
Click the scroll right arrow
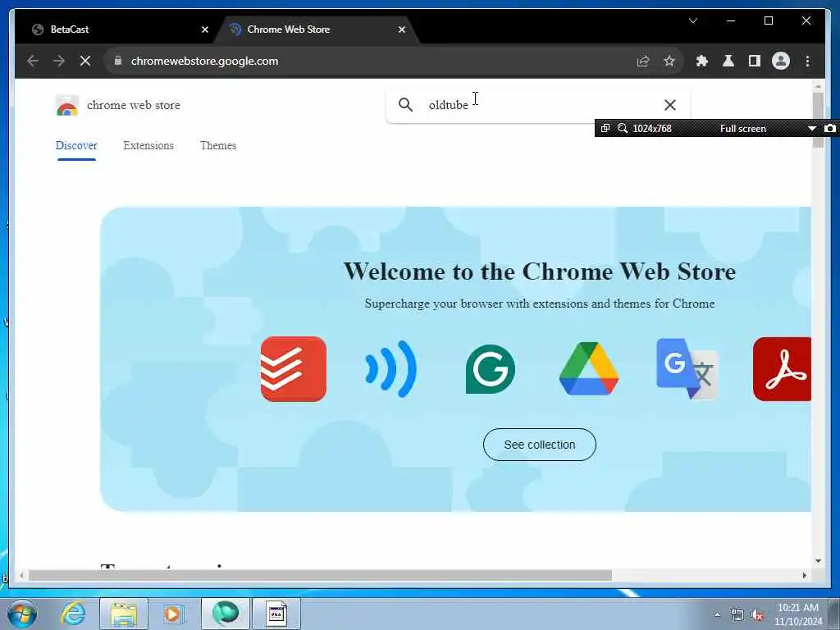coord(804,575)
